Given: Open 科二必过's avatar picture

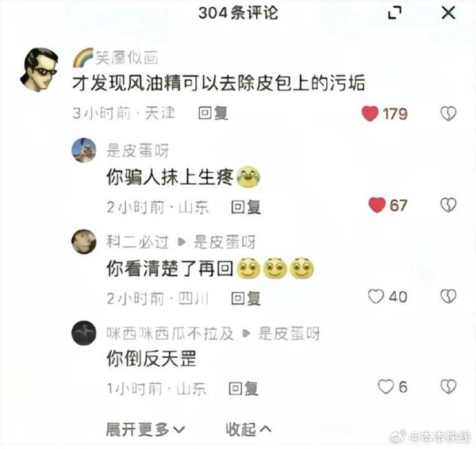Looking at the screenshot, I should pyautogui.click(x=84, y=242).
